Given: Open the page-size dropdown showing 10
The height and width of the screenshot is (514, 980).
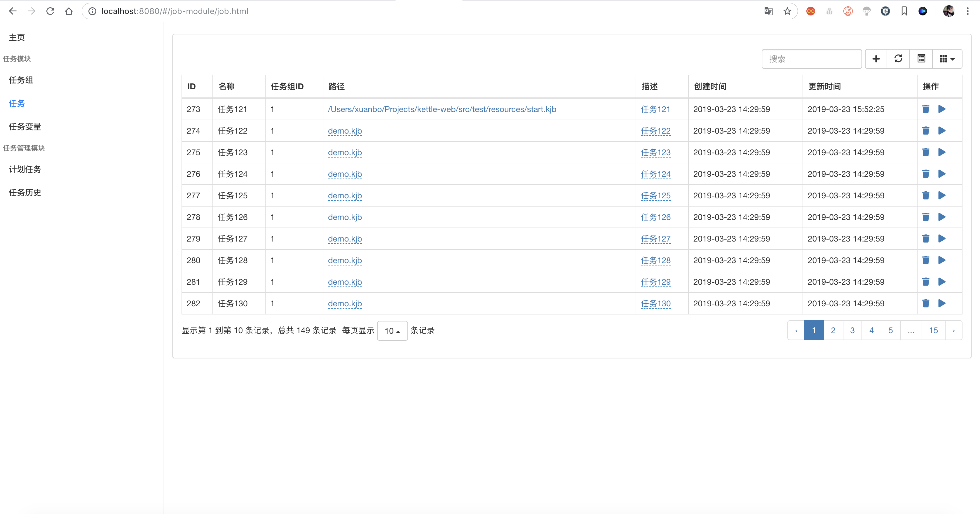Looking at the screenshot, I should [x=392, y=331].
